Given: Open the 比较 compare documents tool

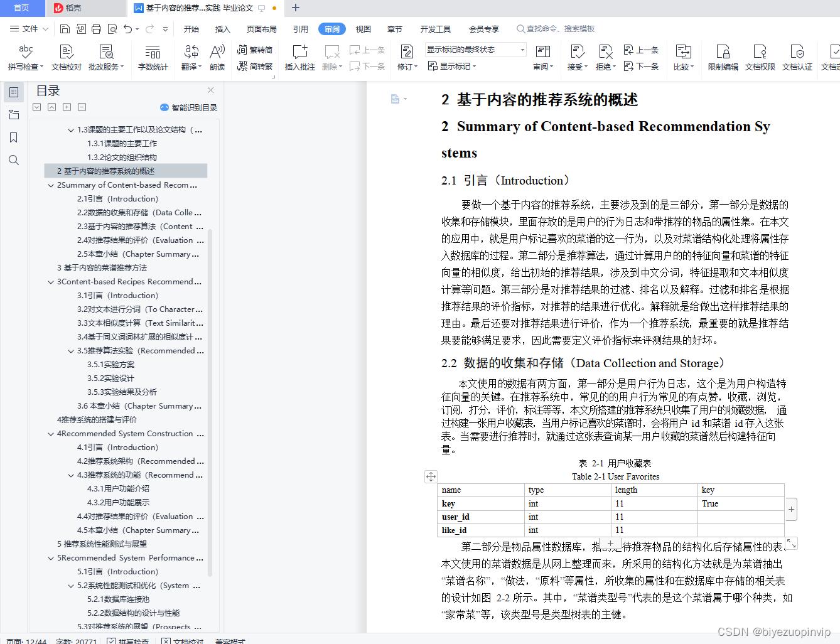Looking at the screenshot, I should [683, 57].
